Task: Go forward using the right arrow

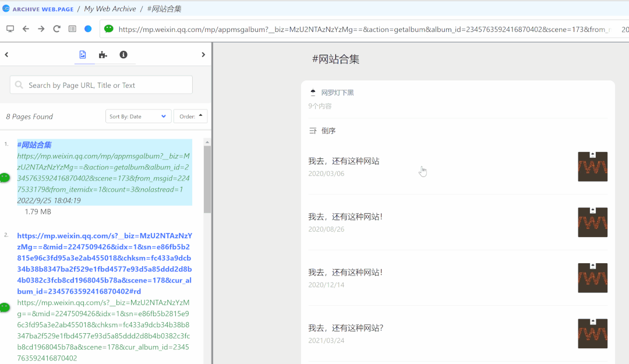Action: [x=41, y=29]
